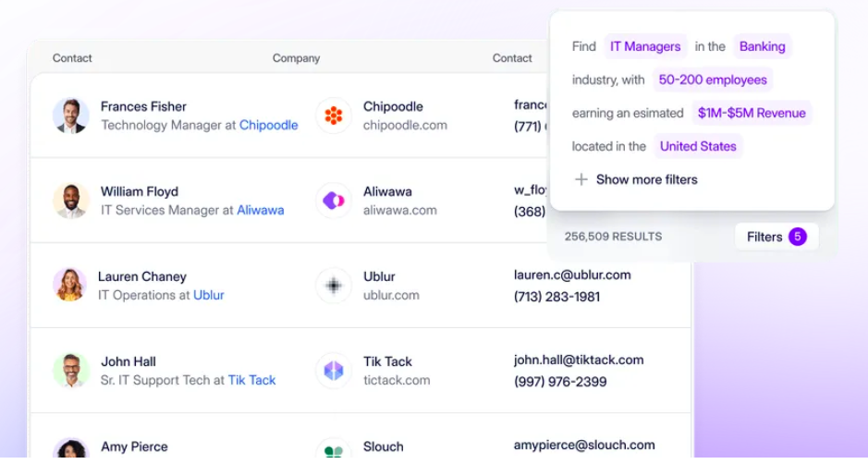Change the $1M-$5M Revenue filter tag

point(752,113)
